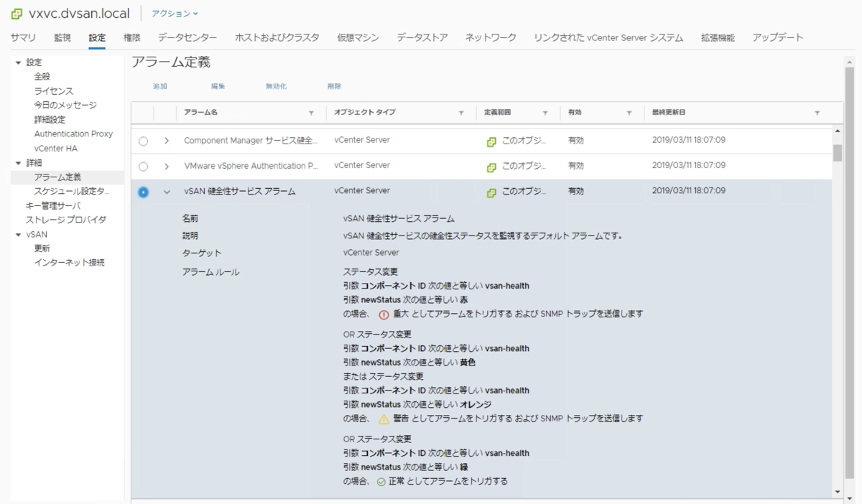Open 詳細設定 in the sidebar
The image size is (862, 504).
50,120
